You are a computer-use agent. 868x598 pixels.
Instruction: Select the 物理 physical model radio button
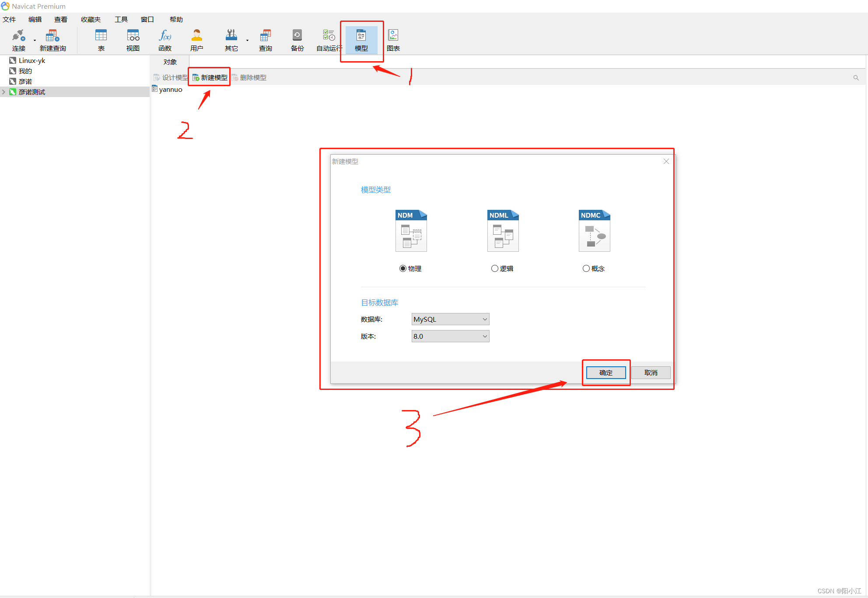coord(403,268)
